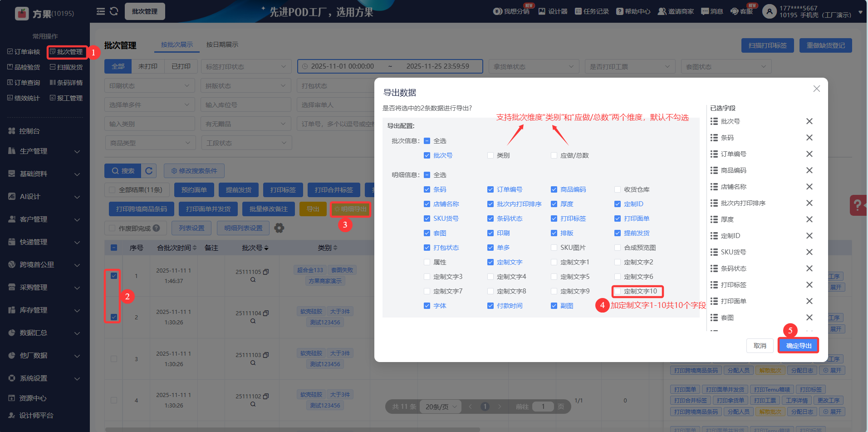The height and width of the screenshot is (432, 868).
Task: Open the 拼版状态 dropdown
Action: coord(246,86)
